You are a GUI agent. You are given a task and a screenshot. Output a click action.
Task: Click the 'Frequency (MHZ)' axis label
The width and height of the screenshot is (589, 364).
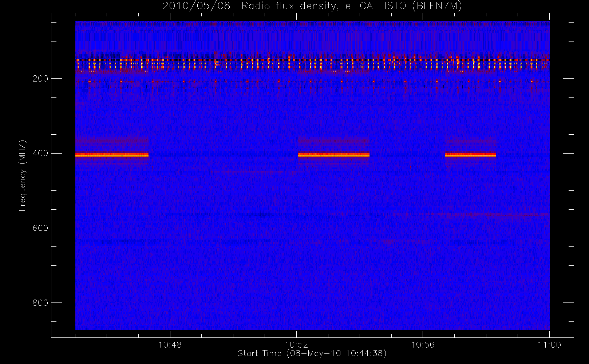tap(23, 175)
